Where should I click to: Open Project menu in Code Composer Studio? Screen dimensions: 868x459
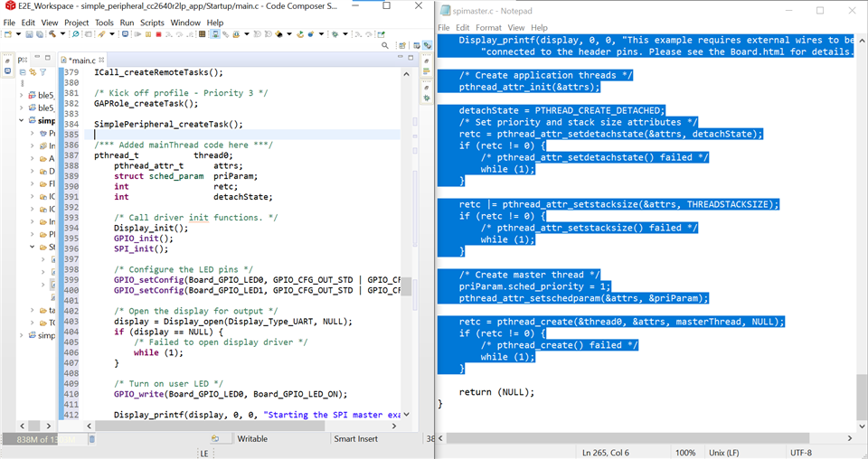[76, 23]
